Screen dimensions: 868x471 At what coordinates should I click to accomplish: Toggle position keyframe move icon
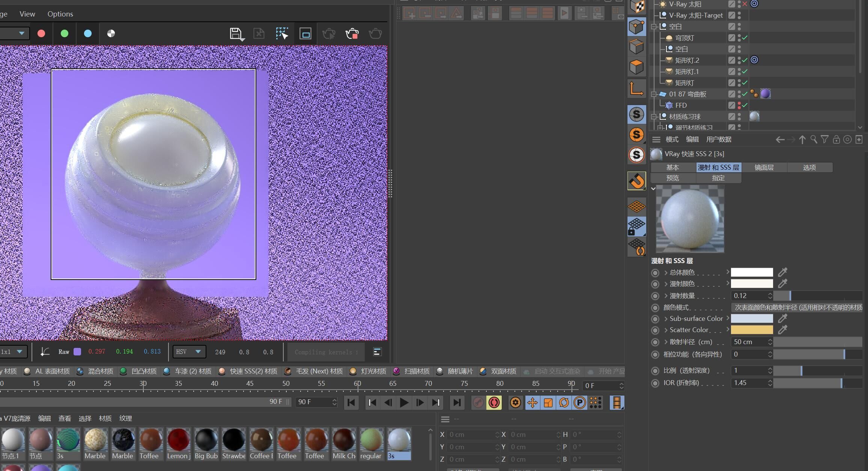(532, 402)
